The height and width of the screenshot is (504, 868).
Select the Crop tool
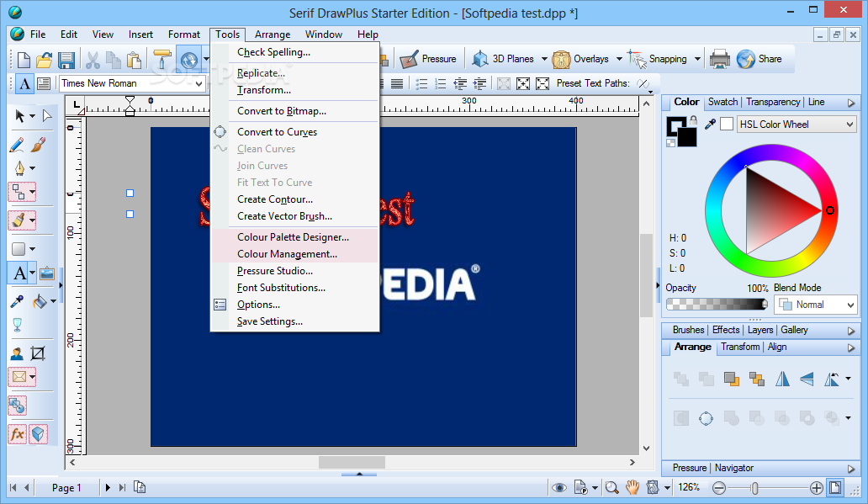tap(38, 353)
